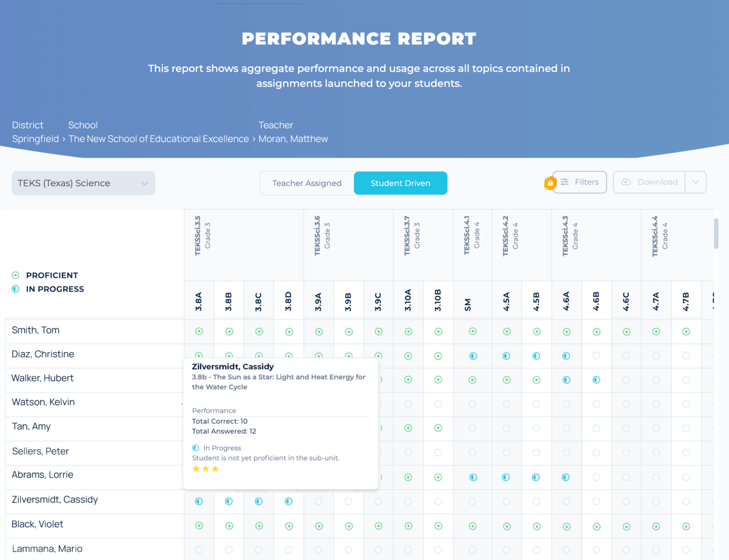Click the orange lock badge beside Filters
The image size is (729, 560).
[x=550, y=183]
